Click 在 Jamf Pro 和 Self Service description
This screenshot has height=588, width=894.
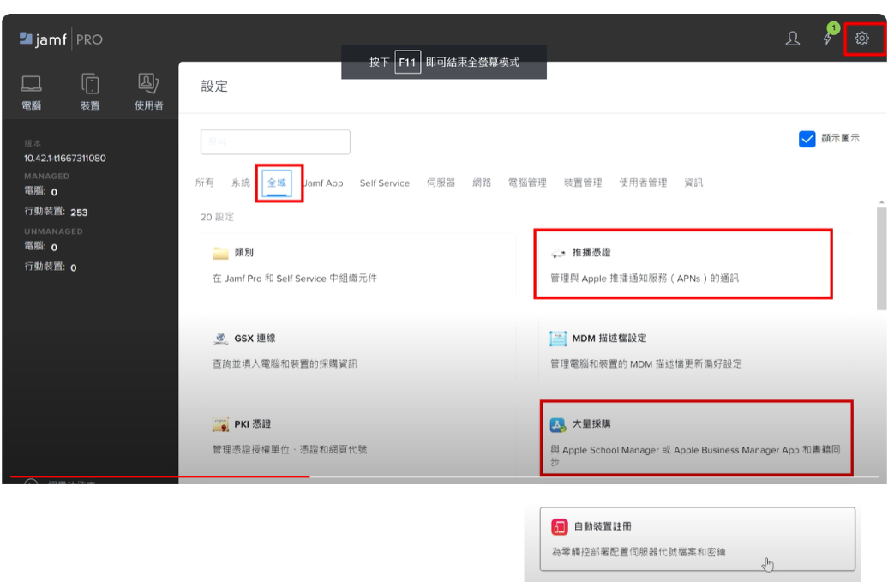click(295, 279)
